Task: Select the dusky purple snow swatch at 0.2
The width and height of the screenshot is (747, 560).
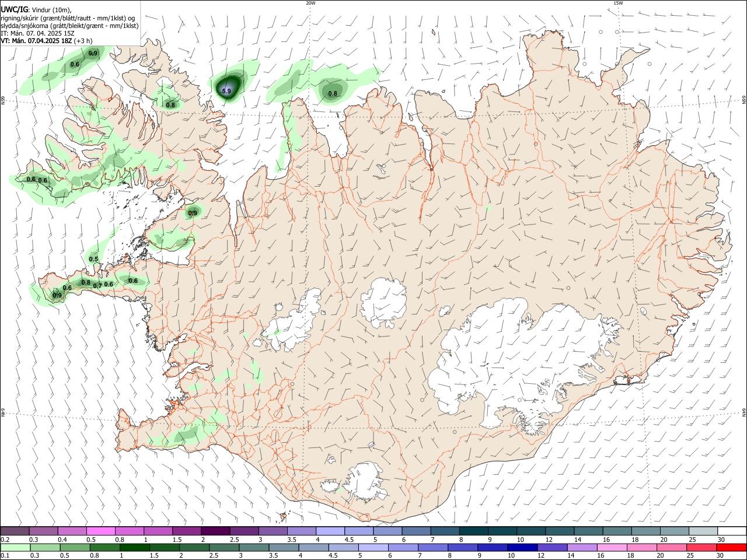Action: pos(15,531)
